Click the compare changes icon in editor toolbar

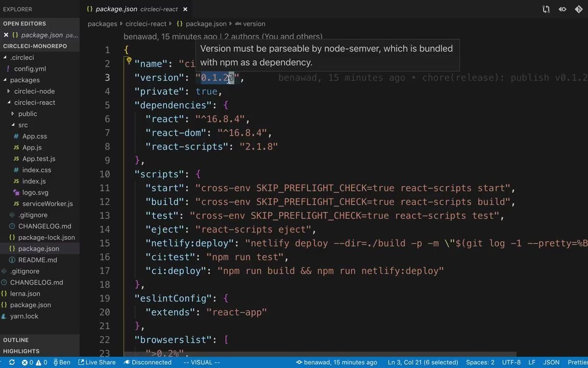pyautogui.click(x=546, y=9)
